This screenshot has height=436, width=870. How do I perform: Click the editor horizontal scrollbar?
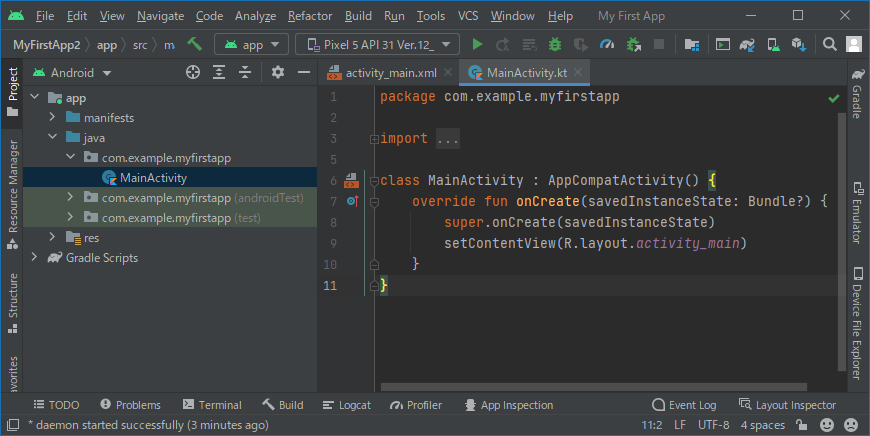(x=594, y=387)
